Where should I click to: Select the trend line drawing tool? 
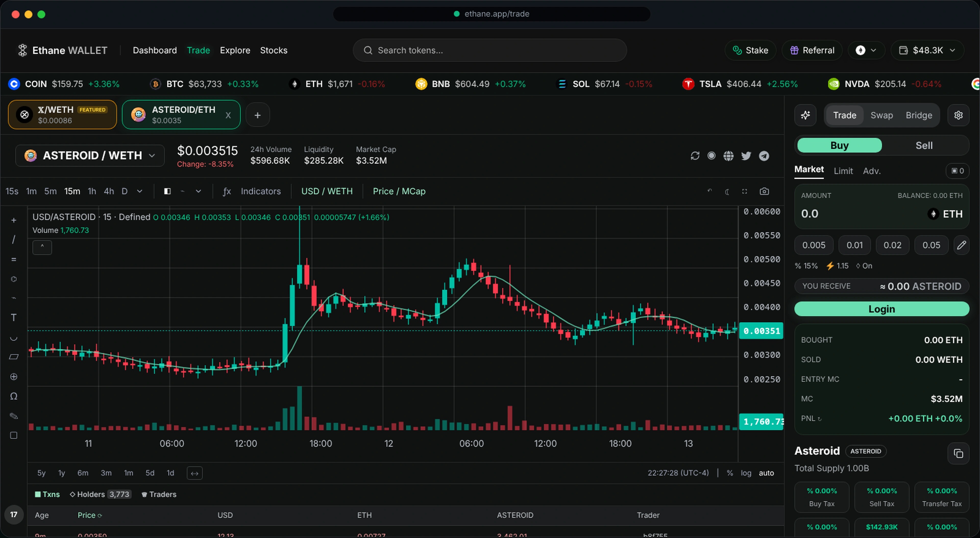[14, 240]
